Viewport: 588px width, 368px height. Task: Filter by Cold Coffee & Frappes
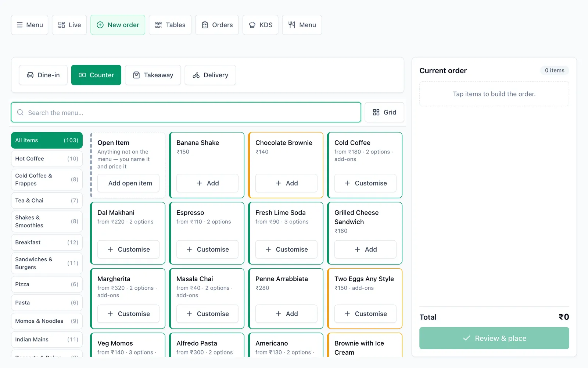pyautogui.click(x=47, y=180)
